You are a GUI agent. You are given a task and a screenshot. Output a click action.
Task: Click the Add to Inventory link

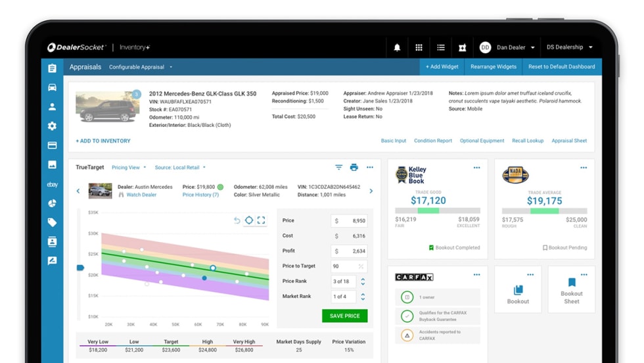(103, 141)
